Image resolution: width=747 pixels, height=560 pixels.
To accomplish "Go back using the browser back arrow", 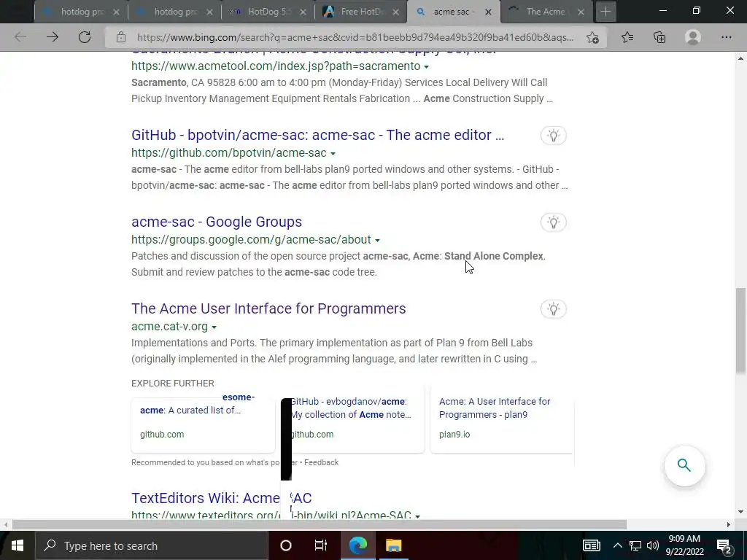I will pos(20,37).
